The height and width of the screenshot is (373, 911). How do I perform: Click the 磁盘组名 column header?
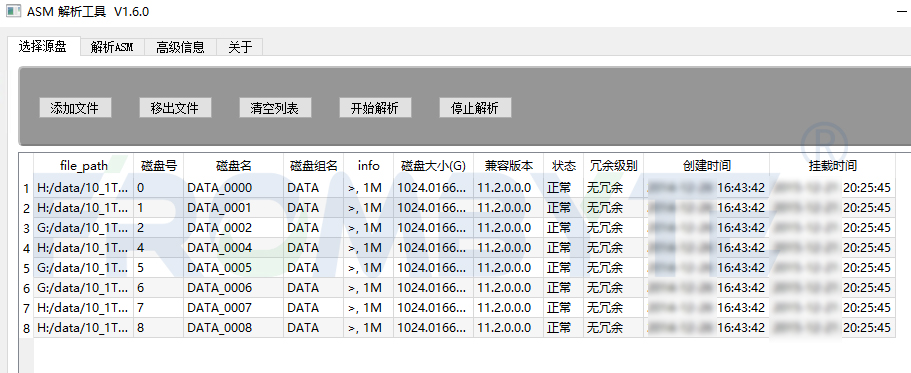pyautogui.click(x=314, y=166)
